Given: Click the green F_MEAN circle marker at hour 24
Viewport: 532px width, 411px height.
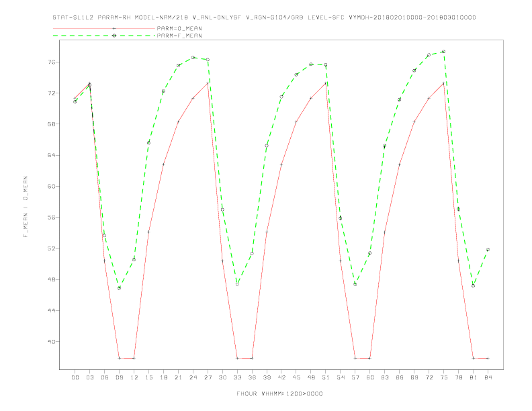Looking at the screenshot, I should click(x=193, y=58).
